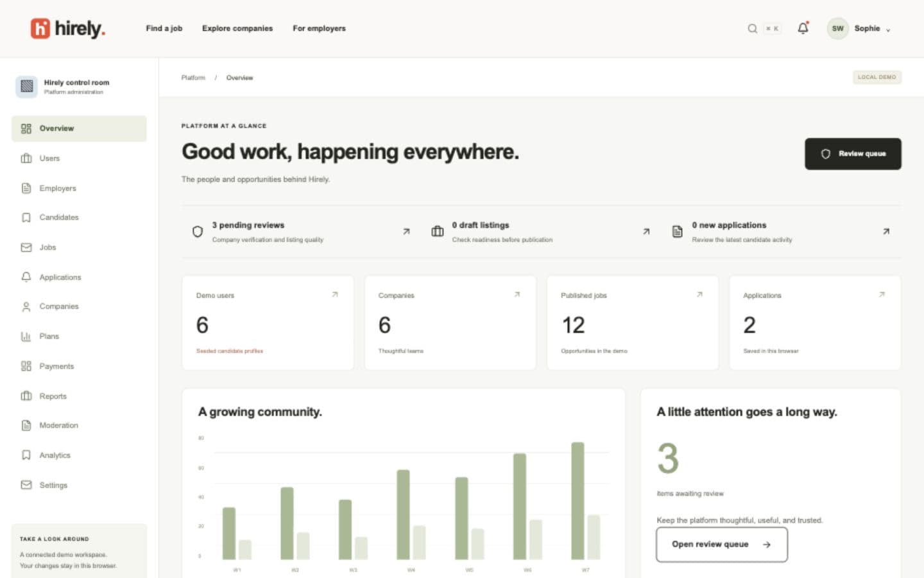Open the For employers nav item
The image size is (924, 578).
[x=319, y=28]
